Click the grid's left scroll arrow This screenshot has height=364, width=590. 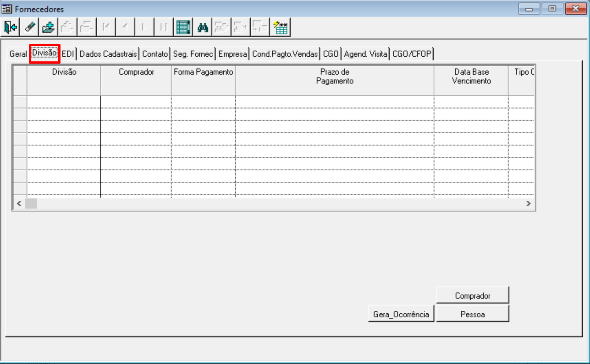point(19,204)
